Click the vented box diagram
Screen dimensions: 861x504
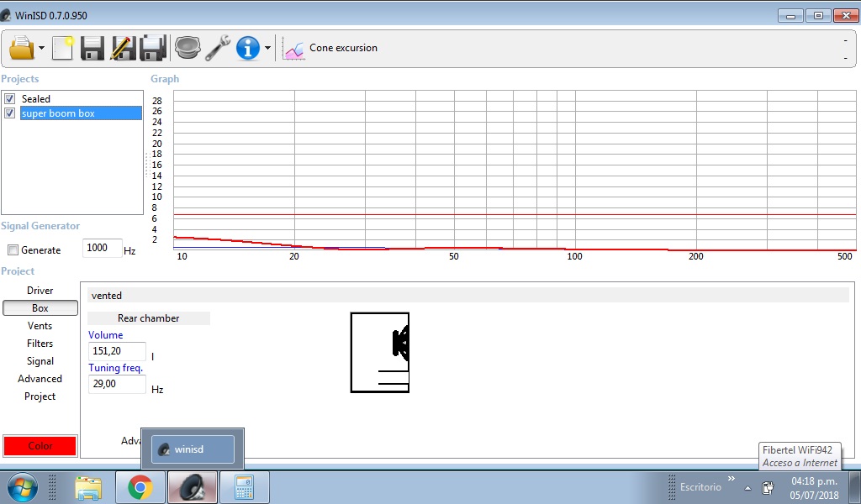(x=380, y=353)
